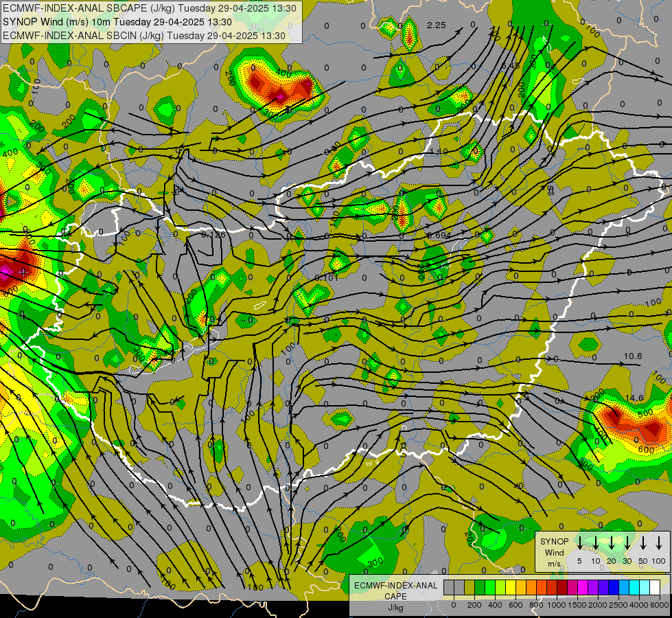Choose the cyan swatch left of 4000 tick
This screenshot has height=618, width=672.
[x=634, y=587]
